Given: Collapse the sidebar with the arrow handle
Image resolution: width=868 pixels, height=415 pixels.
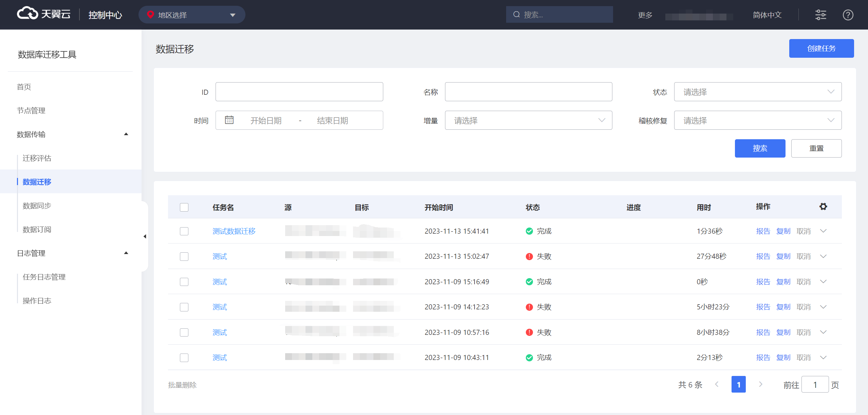Looking at the screenshot, I should (145, 236).
